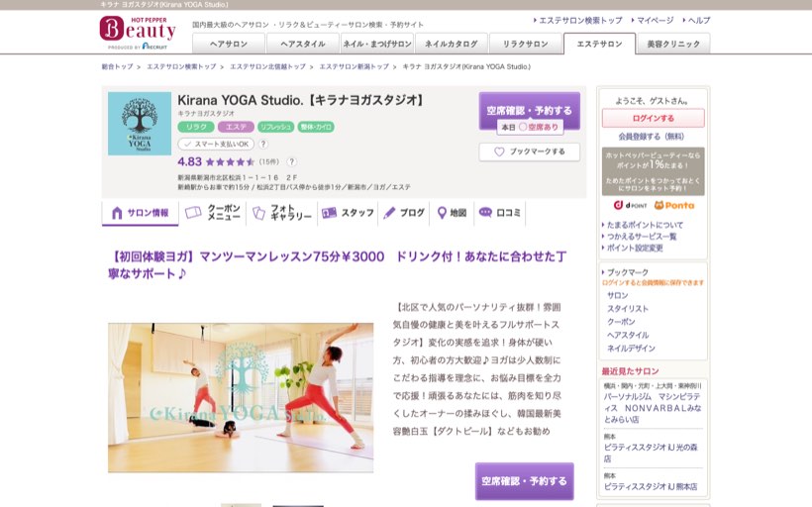The width and height of the screenshot is (812, 507).
Task: Open ネイル・まつげサロン tab
Action: pos(377,44)
